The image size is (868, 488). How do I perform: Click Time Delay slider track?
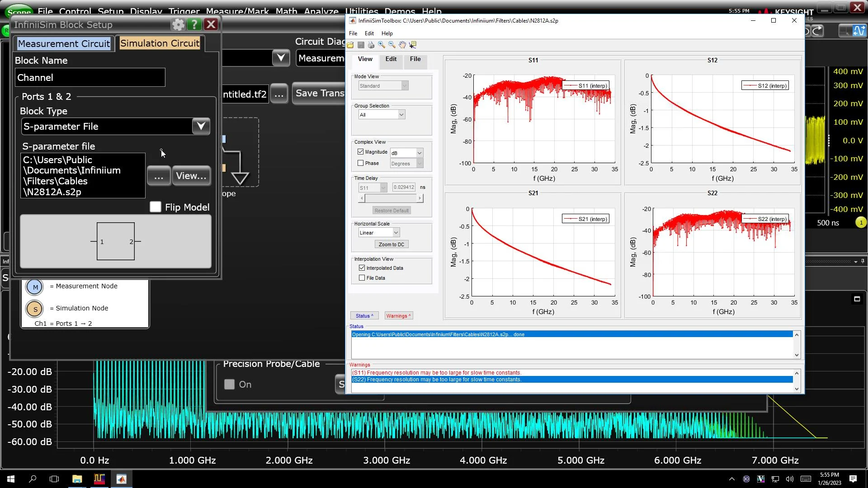pos(391,198)
